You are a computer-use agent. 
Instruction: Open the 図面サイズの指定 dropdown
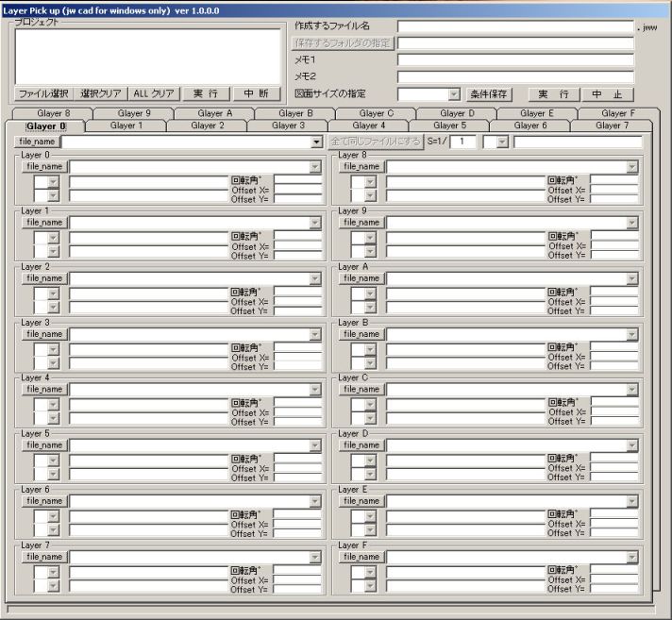[453, 94]
